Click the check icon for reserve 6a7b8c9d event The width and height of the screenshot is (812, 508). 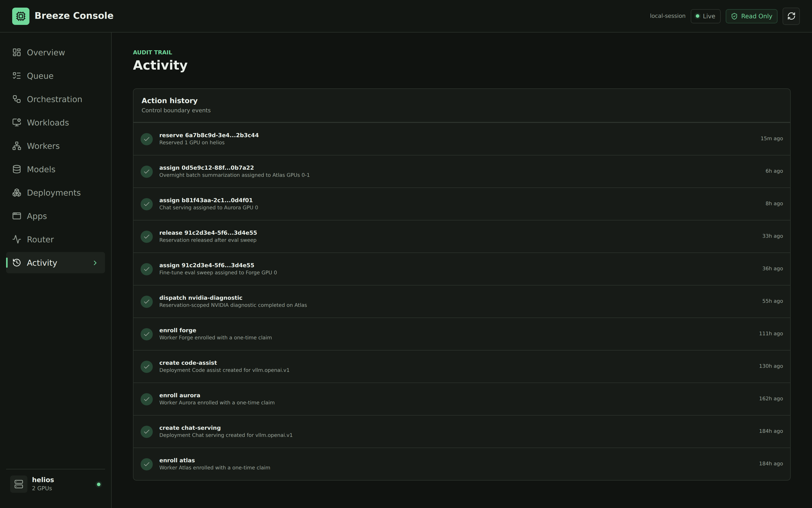[x=147, y=139]
